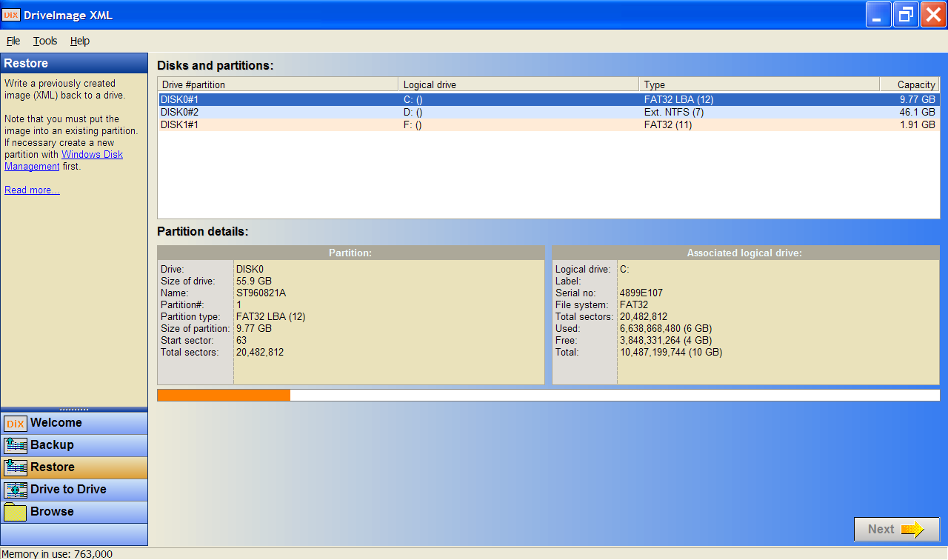Go to the Welcome section
The width and height of the screenshot is (948, 560).
pyautogui.click(x=74, y=423)
